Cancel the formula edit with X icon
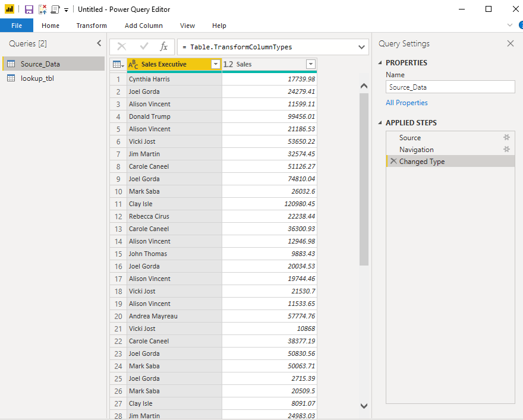Screen dimensions: 523x420 [122, 47]
